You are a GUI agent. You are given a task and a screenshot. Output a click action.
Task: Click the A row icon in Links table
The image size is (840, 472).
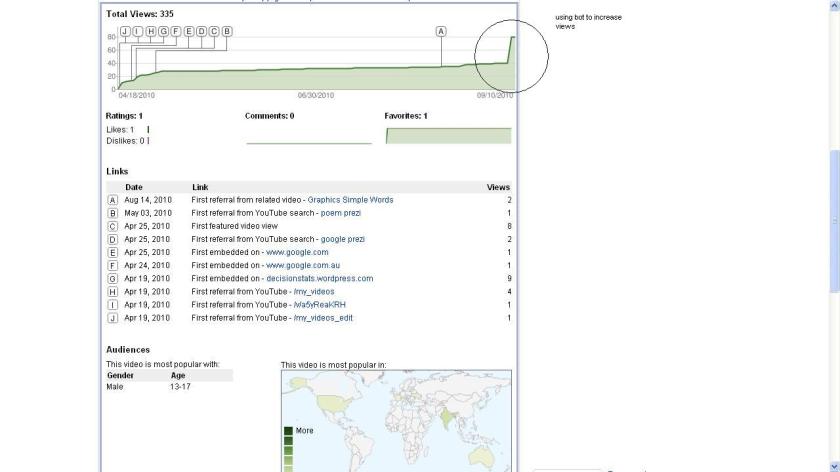[113, 200]
